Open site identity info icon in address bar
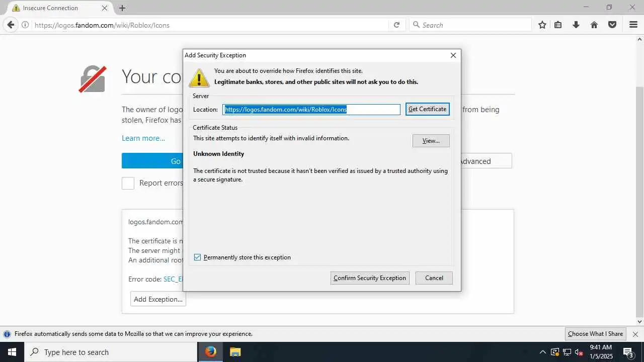 25,25
